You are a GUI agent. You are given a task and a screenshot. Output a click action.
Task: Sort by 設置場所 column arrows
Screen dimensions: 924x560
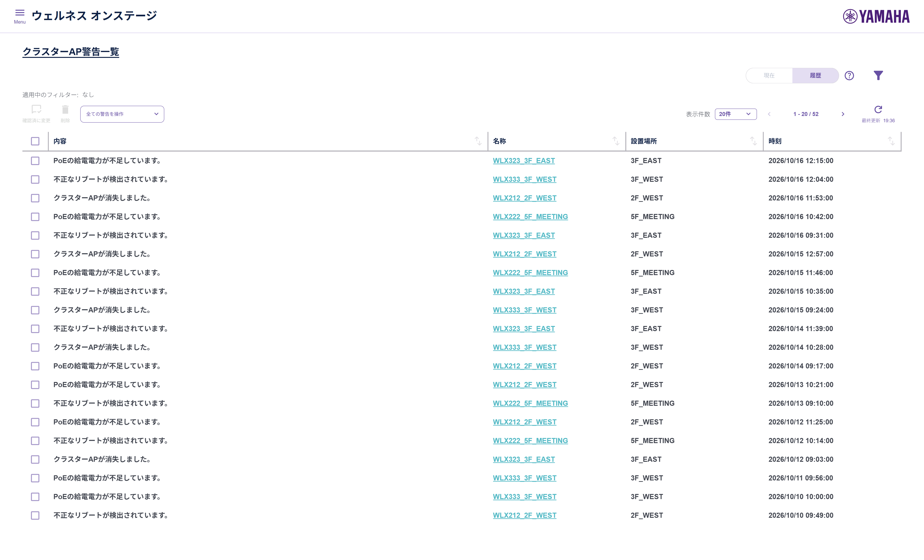[753, 141]
